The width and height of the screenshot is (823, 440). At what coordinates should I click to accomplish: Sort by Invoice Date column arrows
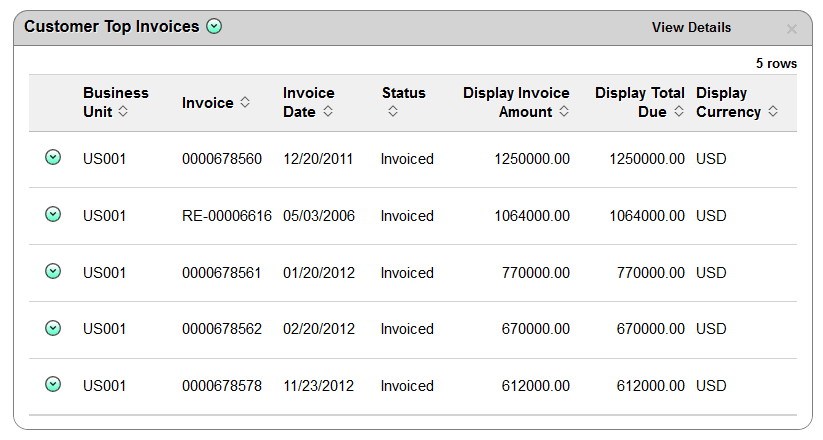(328, 111)
